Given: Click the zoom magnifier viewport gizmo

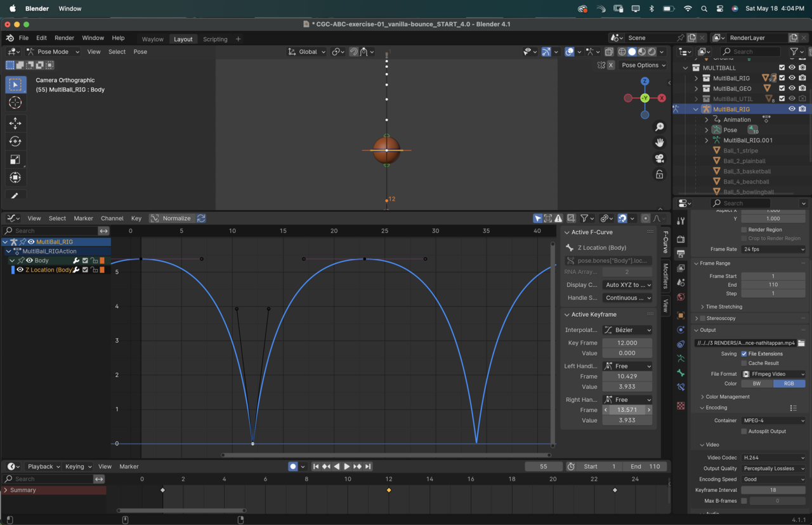Looking at the screenshot, I should (x=660, y=127).
